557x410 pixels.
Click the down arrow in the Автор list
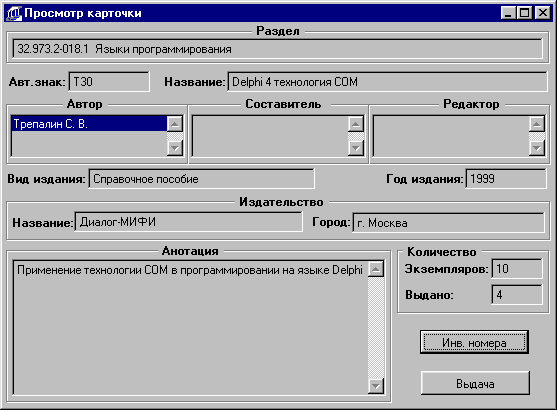click(x=175, y=148)
